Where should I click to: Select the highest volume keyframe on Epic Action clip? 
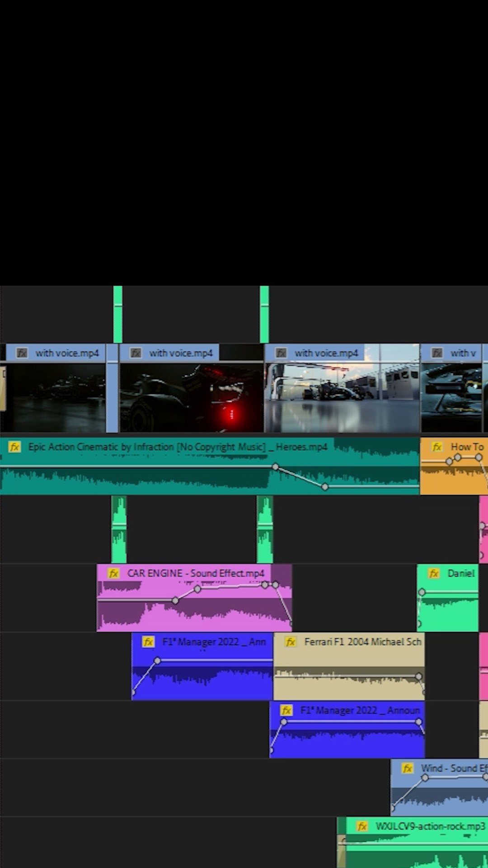275,466
